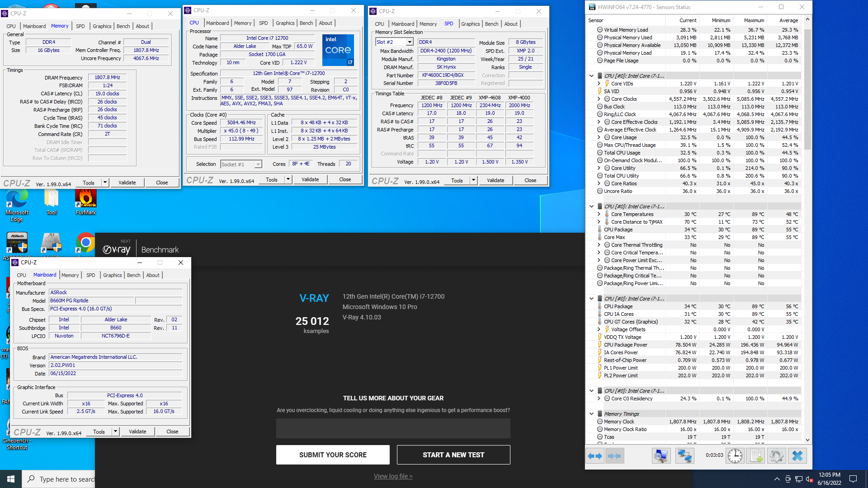
Task: Expand Core Temperatures row in HWiNFO
Action: click(599, 214)
